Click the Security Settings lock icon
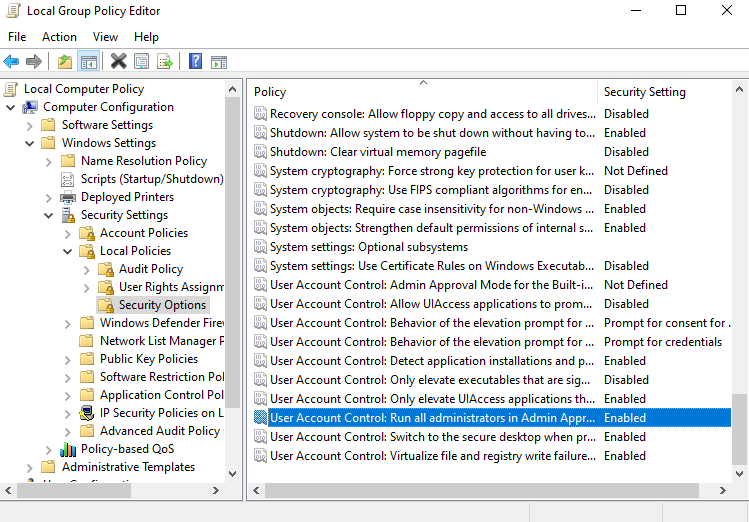 pos(68,215)
